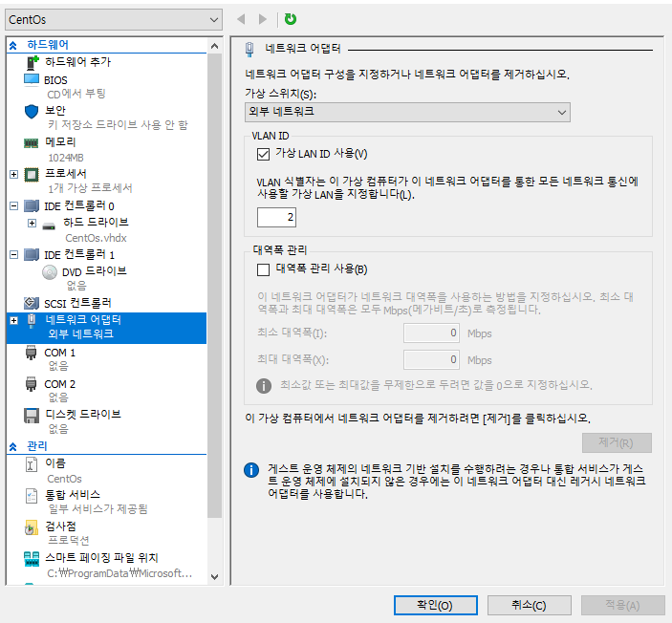Select the BIOS tree item
Viewport: 672px width, 623px height.
coord(55,80)
